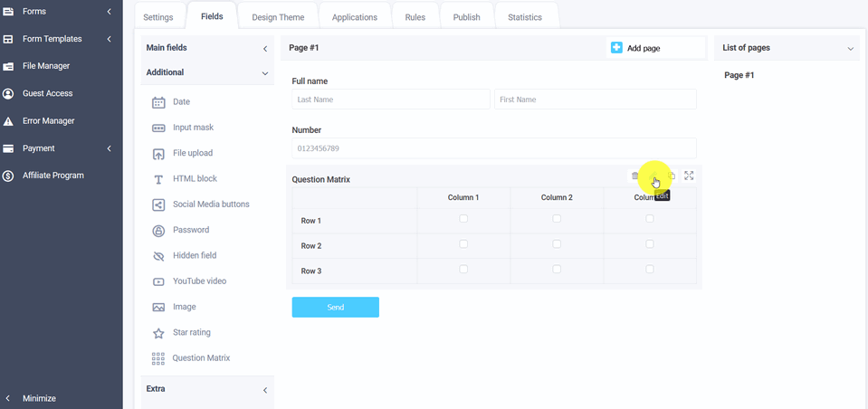This screenshot has width=868, height=409.
Task: Select the YouTube video field icon
Action: 158,281
